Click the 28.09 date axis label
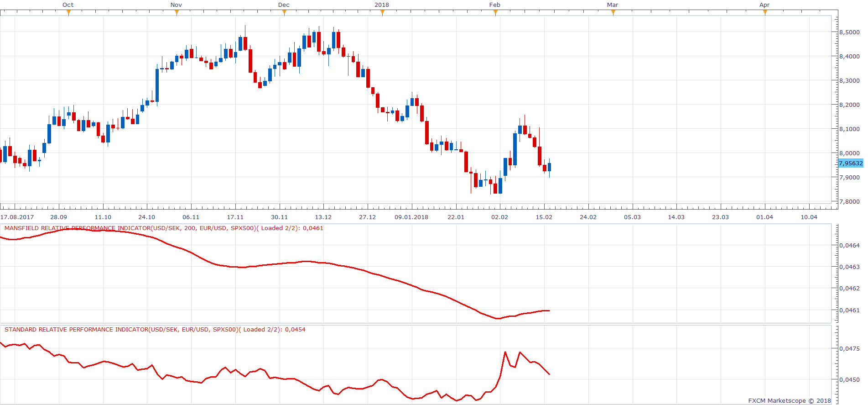This screenshot has height=405, width=868. coord(59,217)
